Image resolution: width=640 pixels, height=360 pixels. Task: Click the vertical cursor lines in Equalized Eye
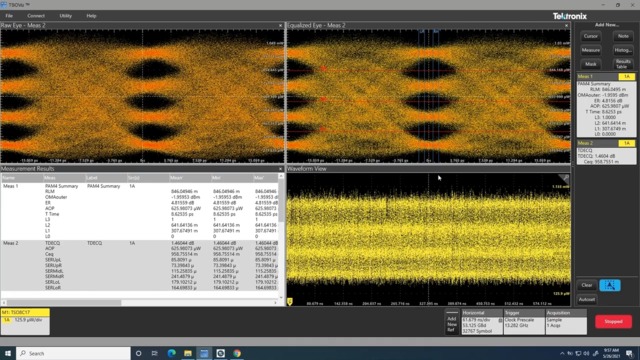[429, 96]
